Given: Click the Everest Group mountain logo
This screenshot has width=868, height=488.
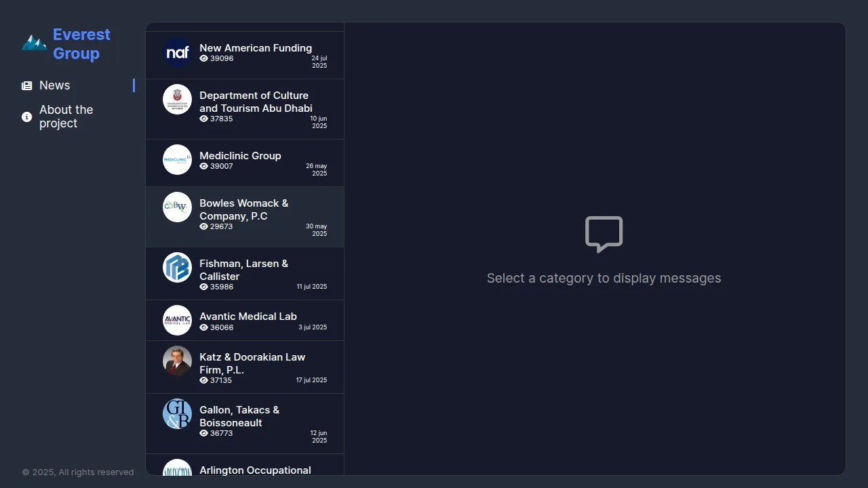Looking at the screenshot, I should tap(34, 43).
